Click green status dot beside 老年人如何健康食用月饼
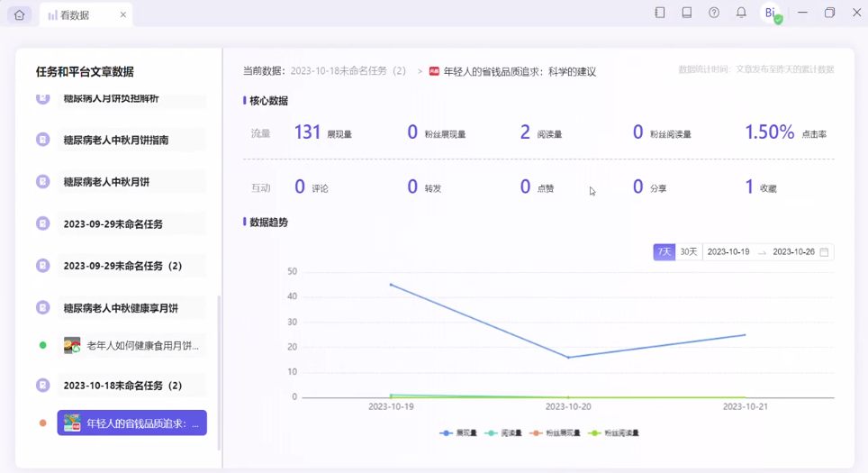Viewport: 868px width, 473px height. tap(42, 345)
